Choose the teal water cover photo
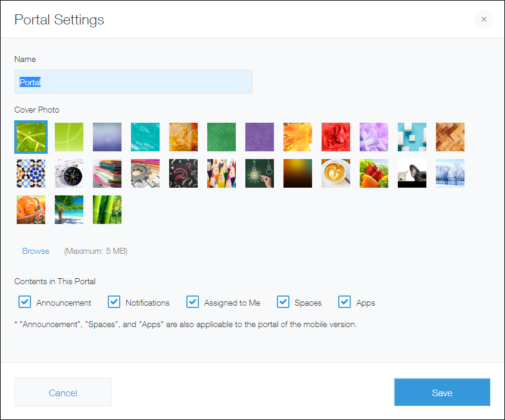Screen dimensions: 505x420 [x=145, y=136]
